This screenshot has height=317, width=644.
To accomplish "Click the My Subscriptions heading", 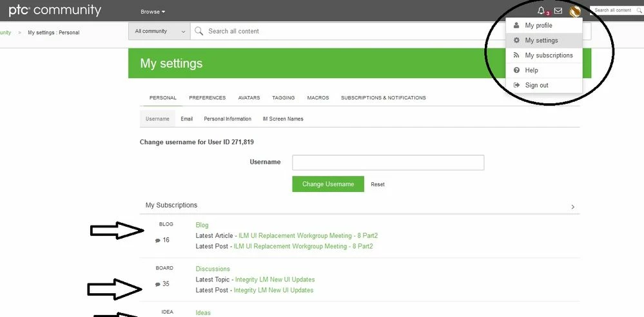I will (x=171, y=205).
